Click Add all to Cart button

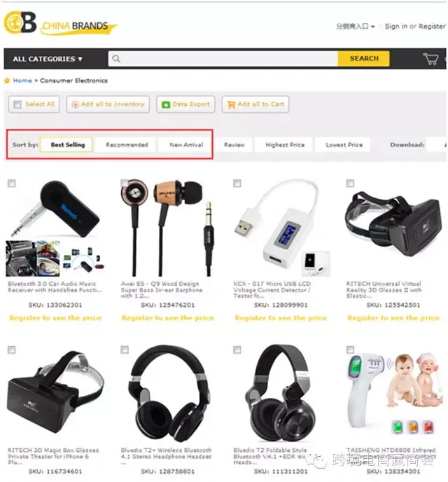click(255, 104)
